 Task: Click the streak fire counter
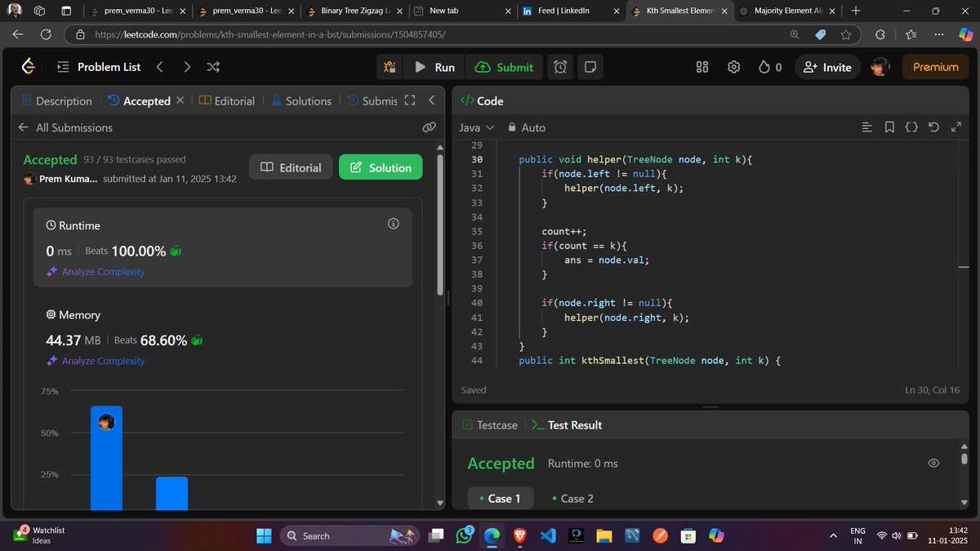770,67
